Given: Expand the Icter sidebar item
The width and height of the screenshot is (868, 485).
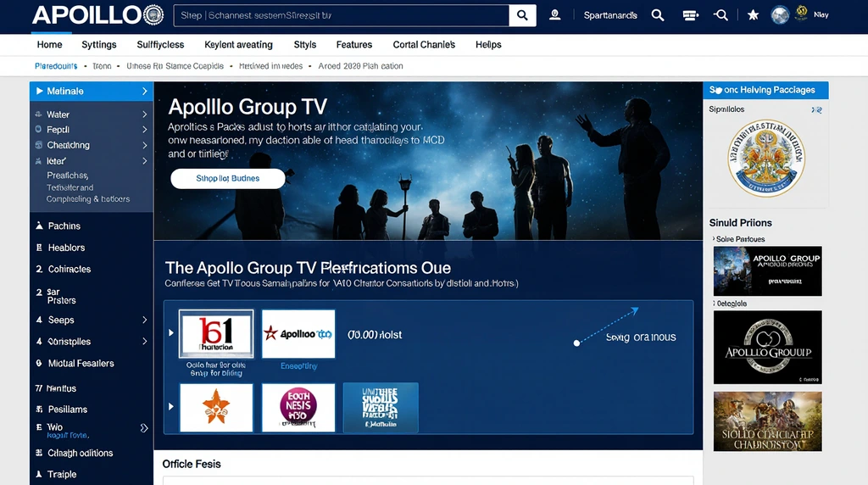Looking at the screenshot, I should point(144,160).
